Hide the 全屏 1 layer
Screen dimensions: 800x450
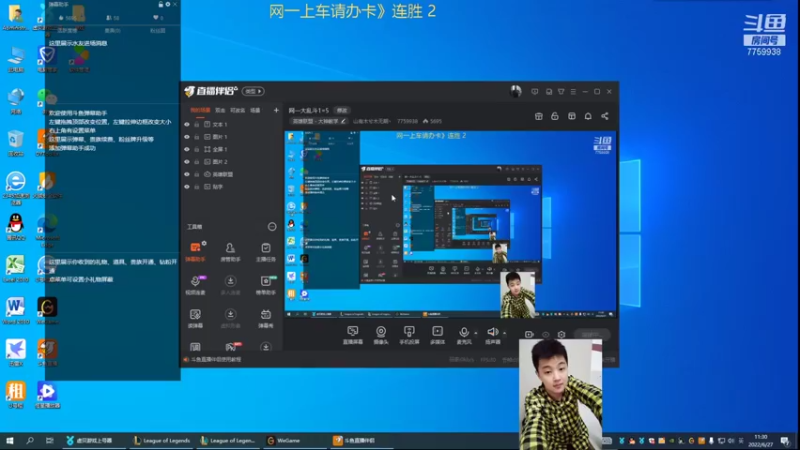pos(187,149)
